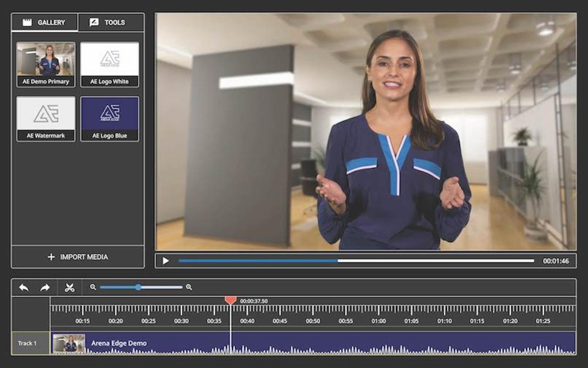
Task: Click the plus icon beside Import Media
Action: [51, 257]
